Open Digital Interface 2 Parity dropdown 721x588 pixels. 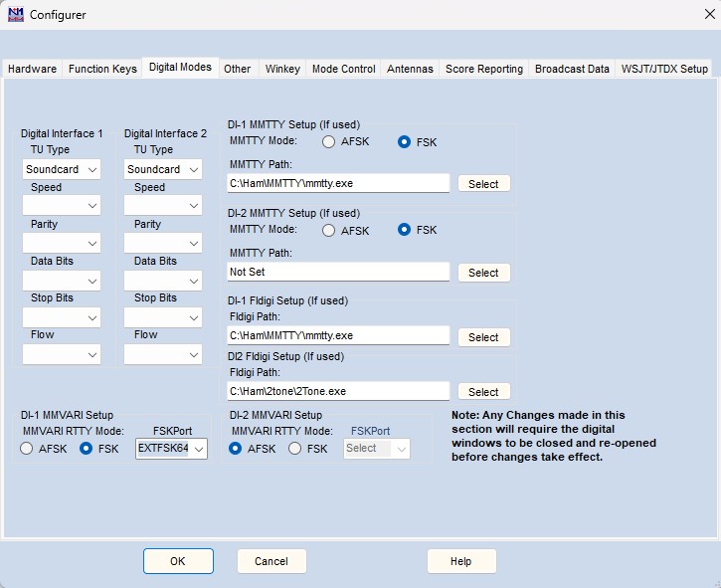click(163, 243)
